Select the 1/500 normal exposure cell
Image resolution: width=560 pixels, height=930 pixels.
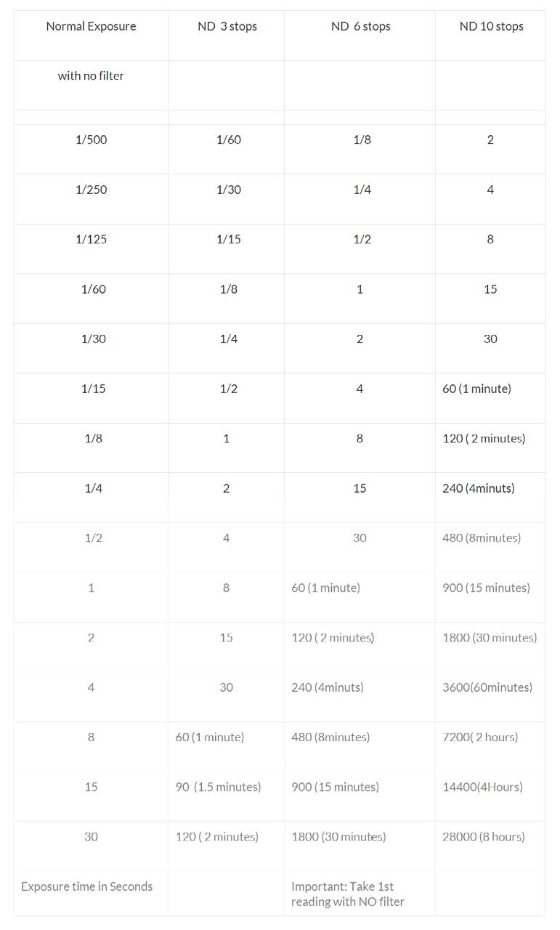point(91,139)
